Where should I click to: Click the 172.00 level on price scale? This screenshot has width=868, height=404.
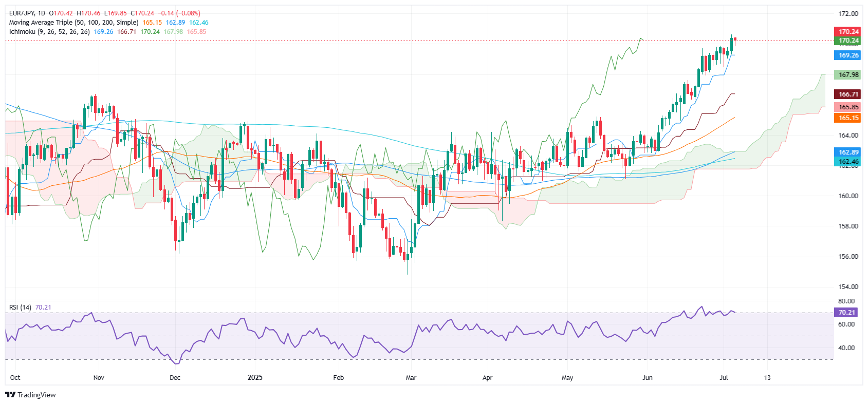pyautogui.click(x=848, y=14)
